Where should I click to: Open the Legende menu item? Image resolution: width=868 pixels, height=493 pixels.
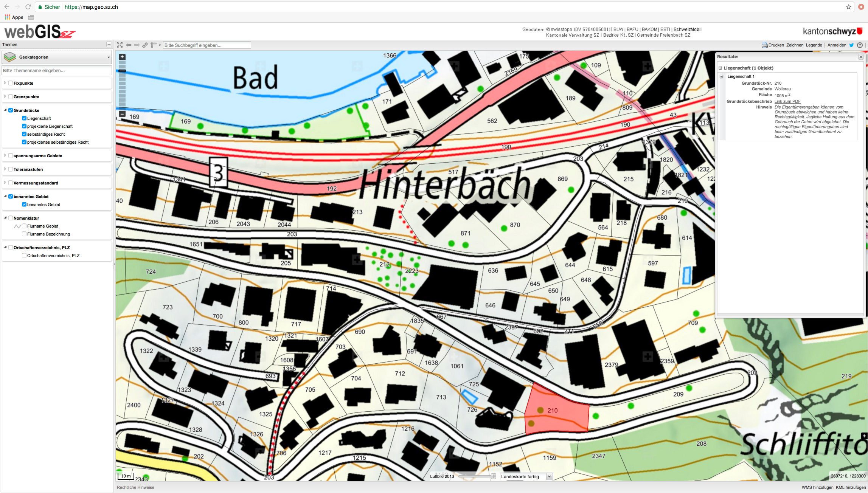pyautogui.click(x=814, y=45)
